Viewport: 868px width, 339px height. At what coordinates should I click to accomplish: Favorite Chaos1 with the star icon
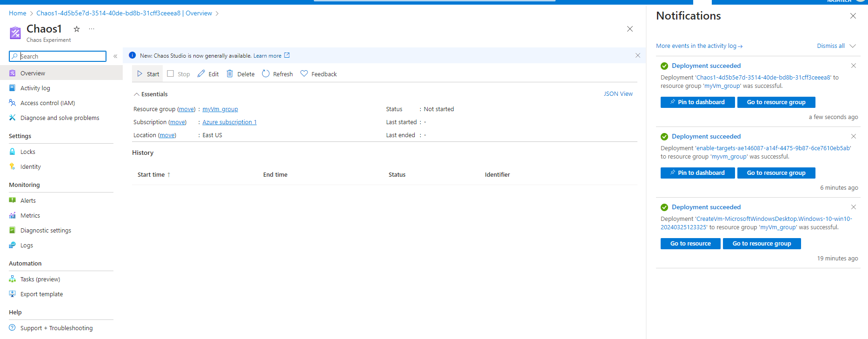[77, 29]
